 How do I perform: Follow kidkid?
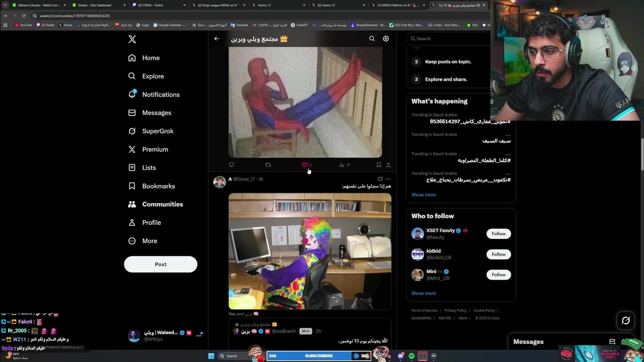point(499,254)
